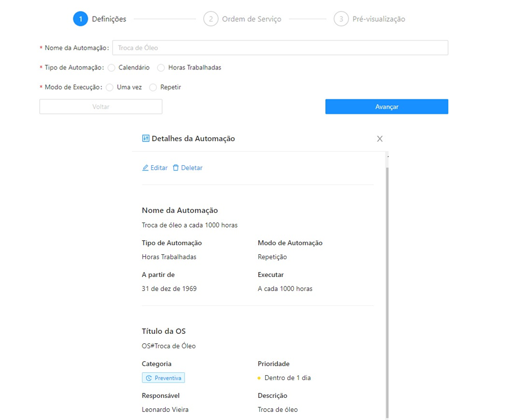Click the yellow priority dot
Screen dimensions: 520x420
click(259, 378)
